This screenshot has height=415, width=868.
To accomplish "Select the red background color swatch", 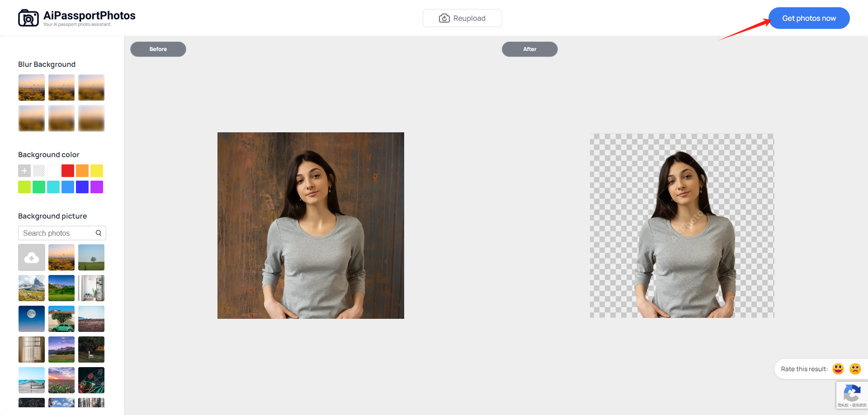I will (x=67, y=171).
